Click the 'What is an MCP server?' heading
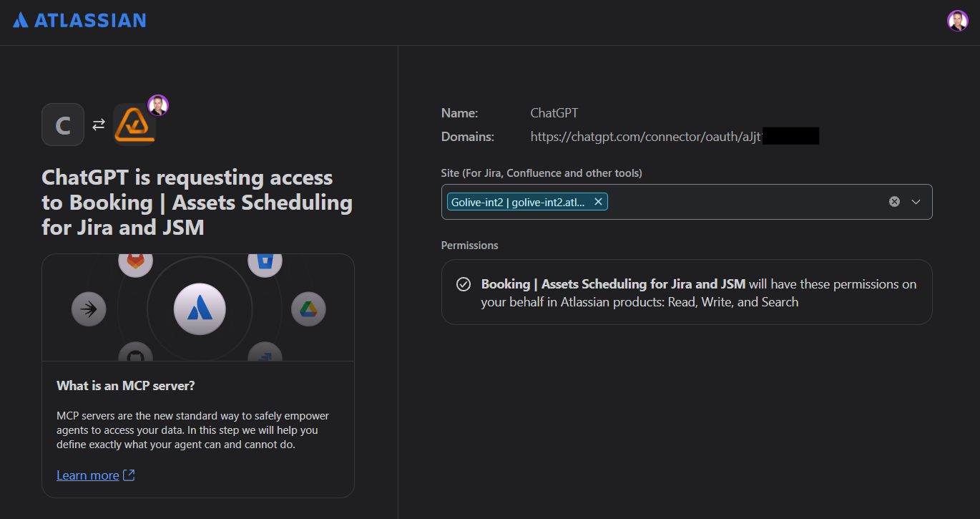Image resolution: width=980 pixels, height=519 pixels. (126, 386)
